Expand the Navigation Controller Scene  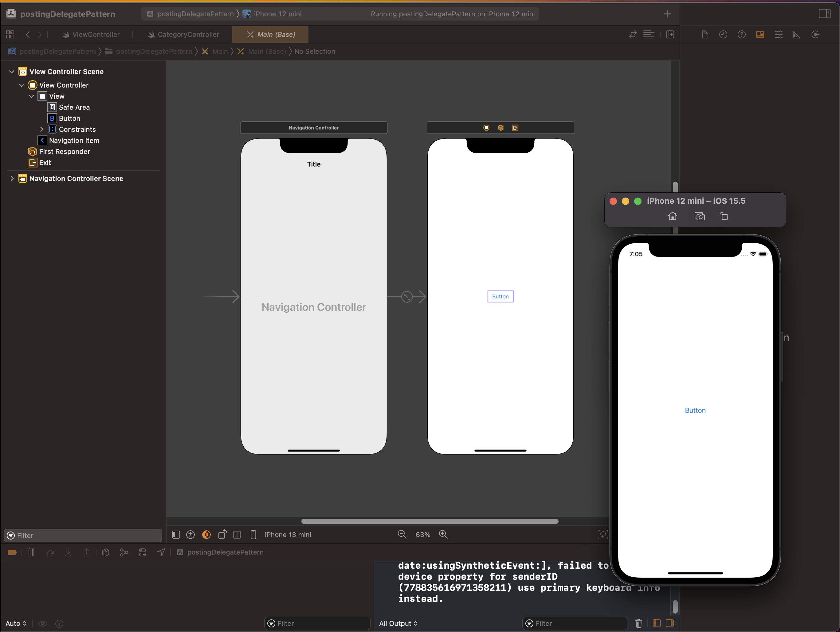[12, 179]
